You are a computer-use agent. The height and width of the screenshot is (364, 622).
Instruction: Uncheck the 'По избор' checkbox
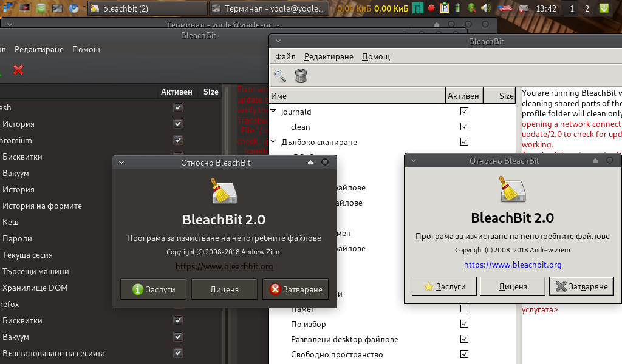[464, 323]
